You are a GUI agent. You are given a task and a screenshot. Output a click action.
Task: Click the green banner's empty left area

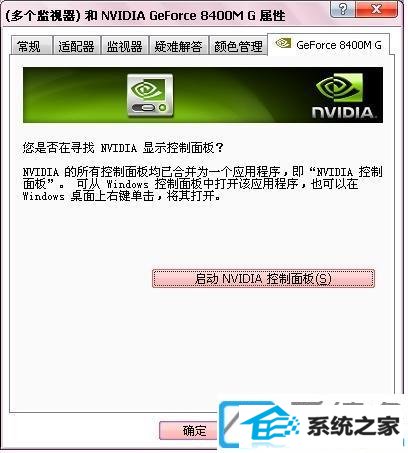[73, 95]
